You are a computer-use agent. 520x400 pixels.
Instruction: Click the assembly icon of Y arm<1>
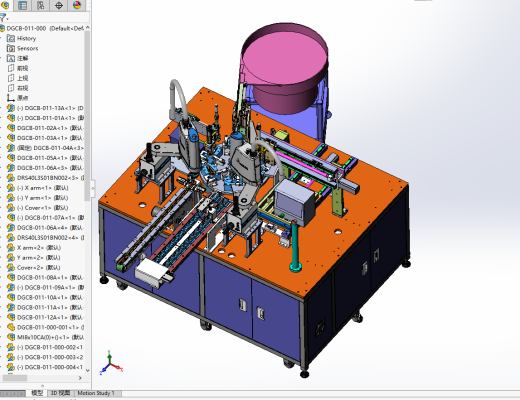point(11,198)
